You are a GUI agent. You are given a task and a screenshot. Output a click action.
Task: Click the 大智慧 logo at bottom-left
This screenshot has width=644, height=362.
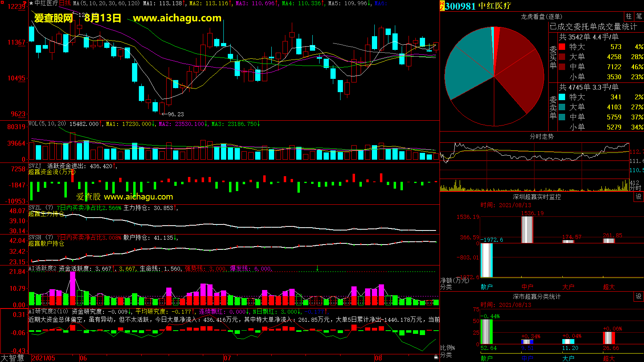(13, 358)
